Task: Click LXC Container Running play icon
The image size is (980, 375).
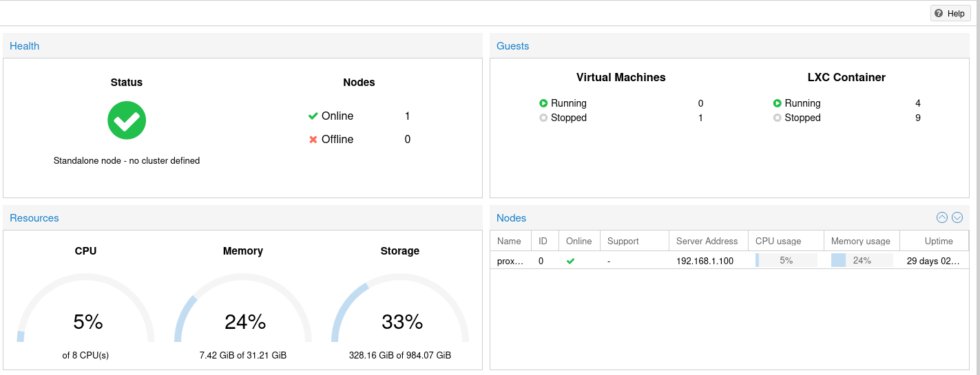Action: click(x=778, y=103)
